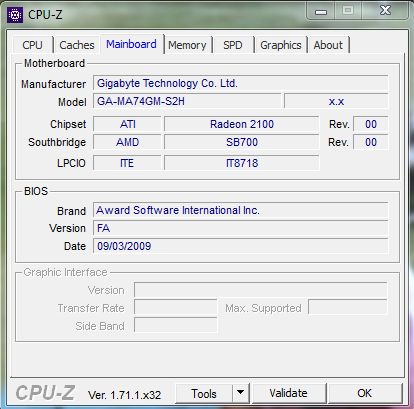414x409 pixels.
Task: Click the model revision field x.x
Action: coord(336,101)
